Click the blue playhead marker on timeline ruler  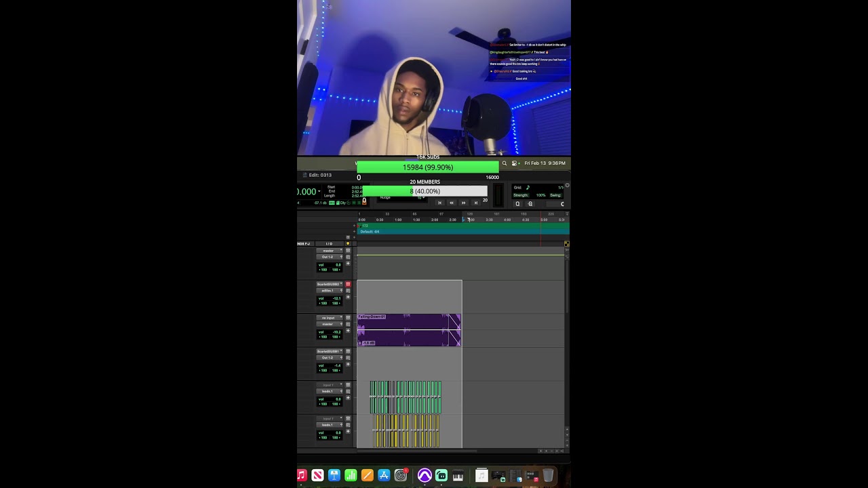click(463, 220)
